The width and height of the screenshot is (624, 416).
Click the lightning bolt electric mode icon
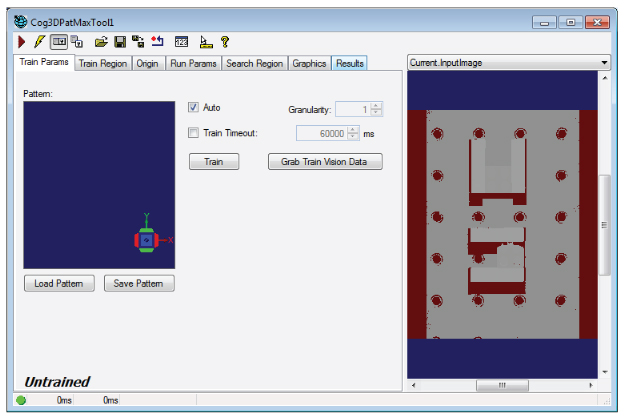pos(39,42)
